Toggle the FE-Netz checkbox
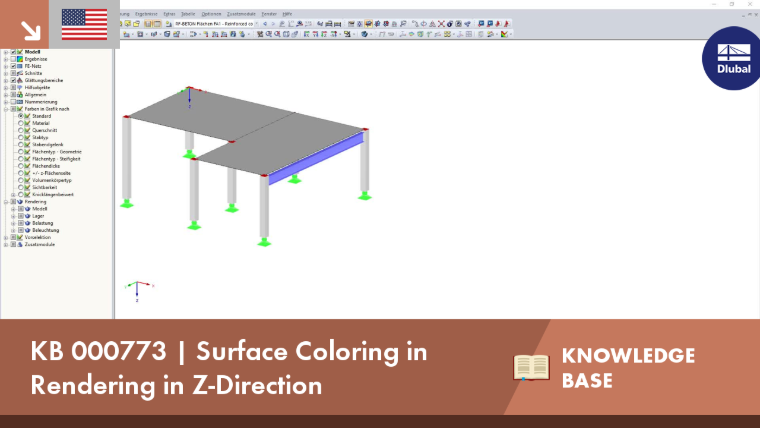This screenshot has width=760, height=428. point(13,66)
